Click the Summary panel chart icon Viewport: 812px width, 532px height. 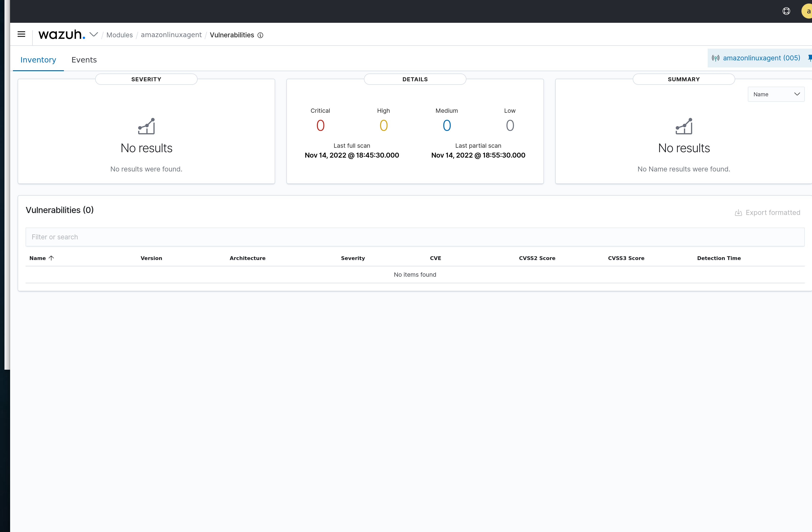[684, 126]
